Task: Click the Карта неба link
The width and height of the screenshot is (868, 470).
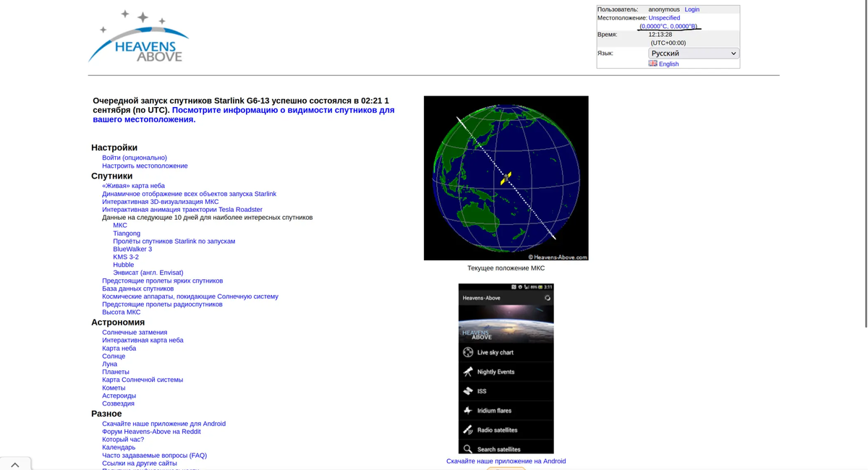Action: point(119,349)
